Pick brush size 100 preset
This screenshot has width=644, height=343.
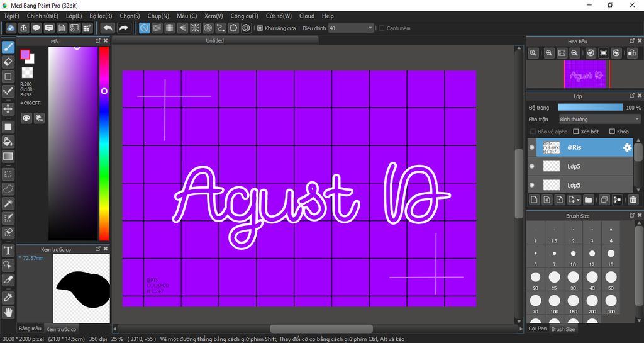click(555, 303)
